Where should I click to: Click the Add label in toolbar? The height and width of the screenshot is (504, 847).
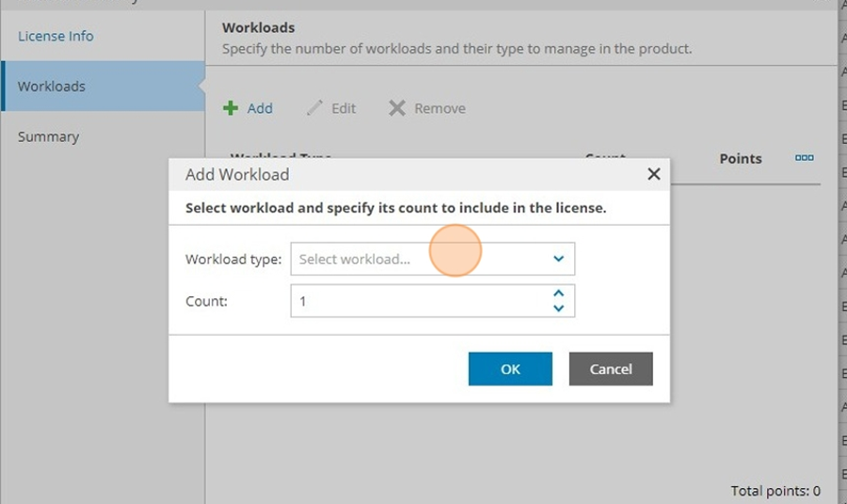point(260,108)
